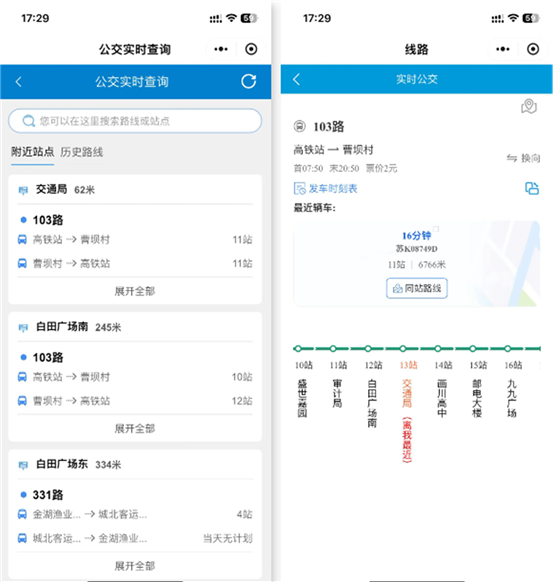553x582 pixels.
Task: Focus the route or stop search field
Action: (135, 121)
